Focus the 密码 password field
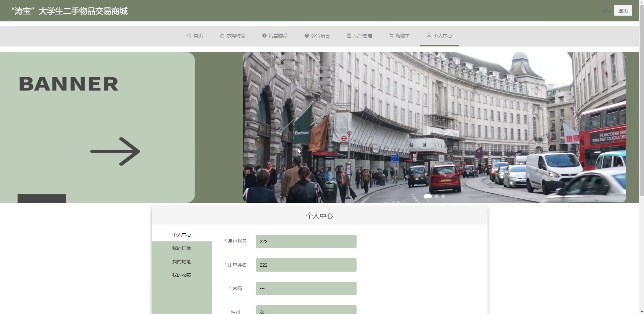Screen dimensions: 644x314 click(x=306, y=288)
